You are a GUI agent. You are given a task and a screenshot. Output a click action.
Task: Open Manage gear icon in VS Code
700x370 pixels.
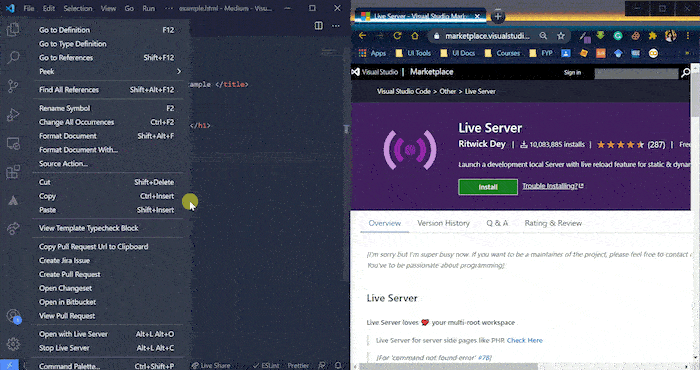13,344
